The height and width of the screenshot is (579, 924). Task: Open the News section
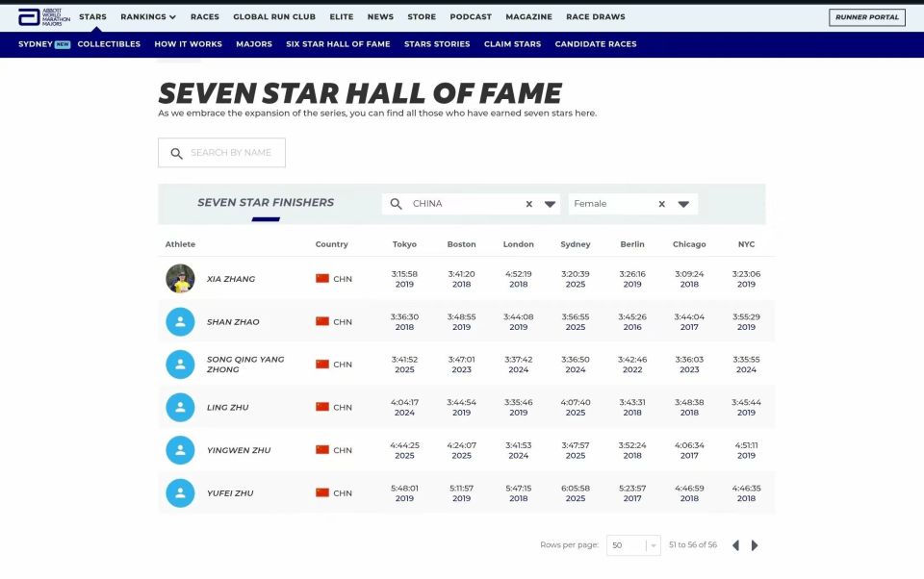point(381,17)
